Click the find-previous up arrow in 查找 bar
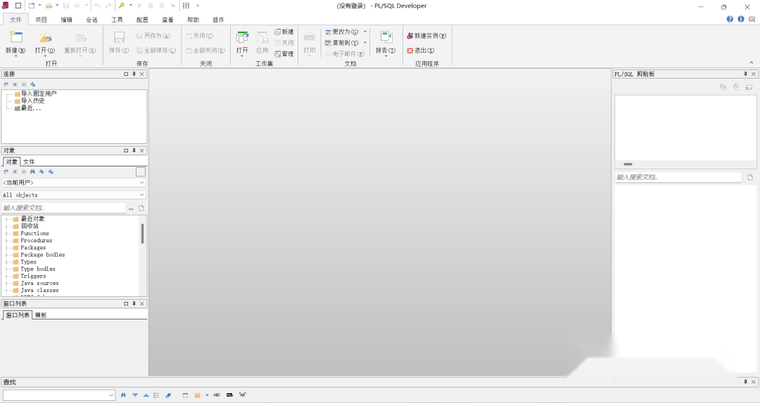Image resolution: width=760 pixels, height=403 pixels. [x=146, y=395]
